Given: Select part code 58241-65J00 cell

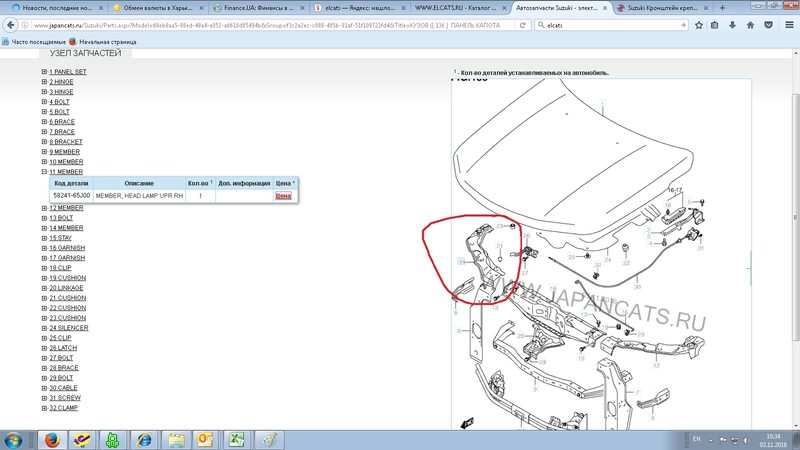Looking at the screenshot, I should (71, 195).
